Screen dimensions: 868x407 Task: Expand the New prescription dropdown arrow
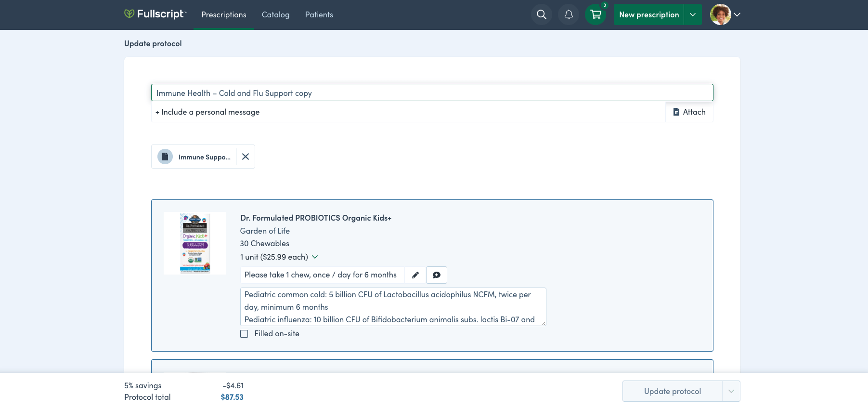coord(693,14)
